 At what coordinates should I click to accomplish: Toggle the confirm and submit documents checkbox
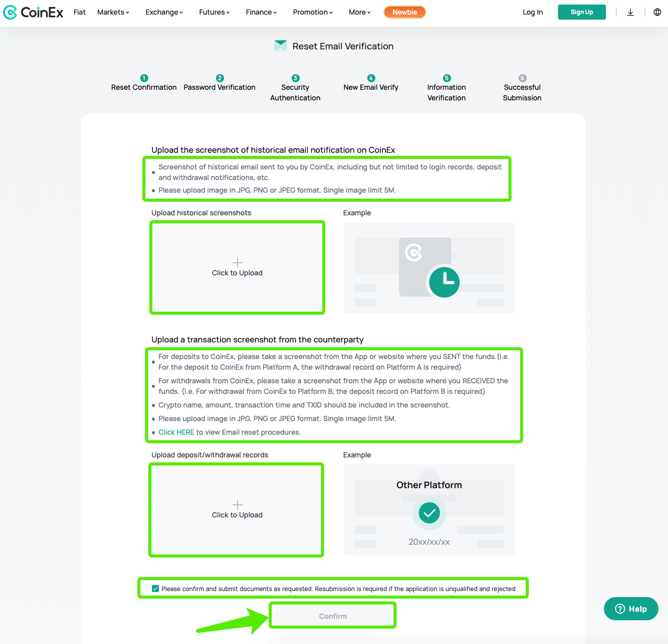[x=155, y=589]
